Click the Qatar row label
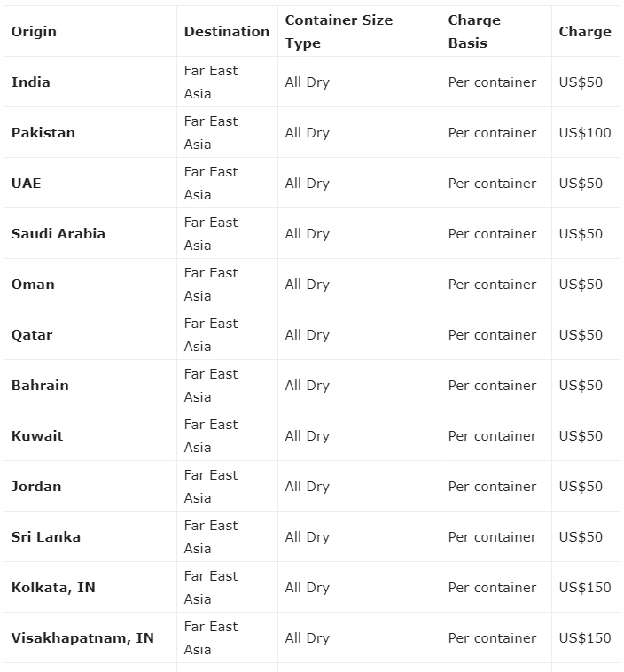Viewport: 624px width, 672px height. click(x=32, y=335)
